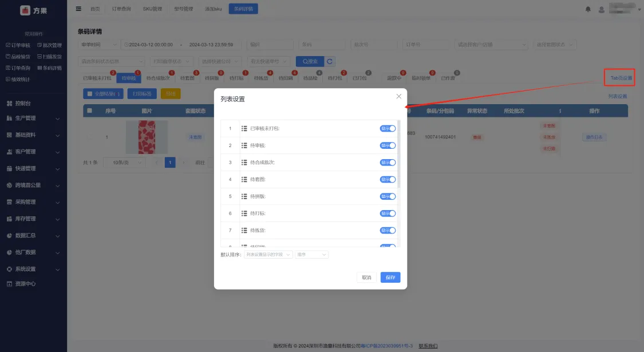Click the 保存 button in dialog

coord(390,278)
